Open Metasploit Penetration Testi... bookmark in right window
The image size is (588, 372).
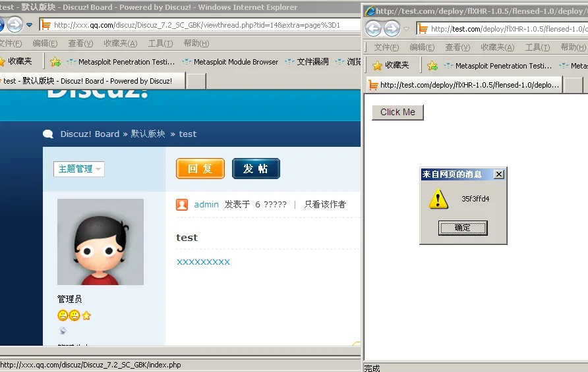coord(498,66)
